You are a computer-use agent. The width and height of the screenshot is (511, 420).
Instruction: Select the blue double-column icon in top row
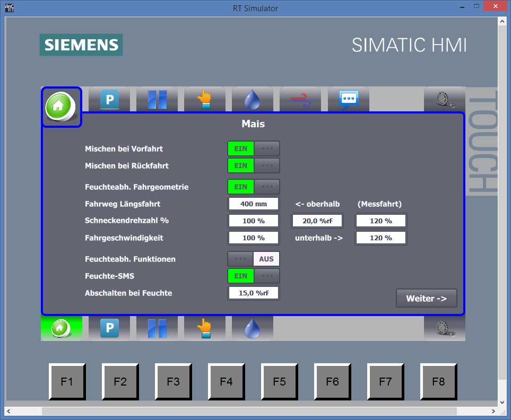pos(157,99)
